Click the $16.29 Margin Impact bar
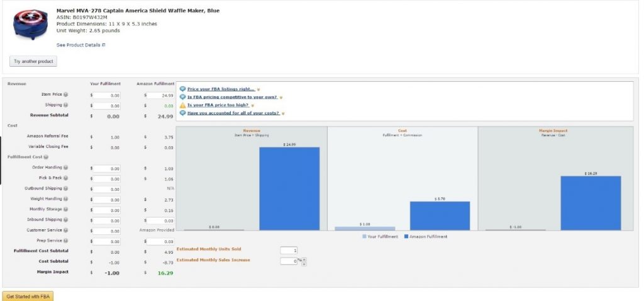The height and width of the screenshot is (301, 644). [591, 203]
